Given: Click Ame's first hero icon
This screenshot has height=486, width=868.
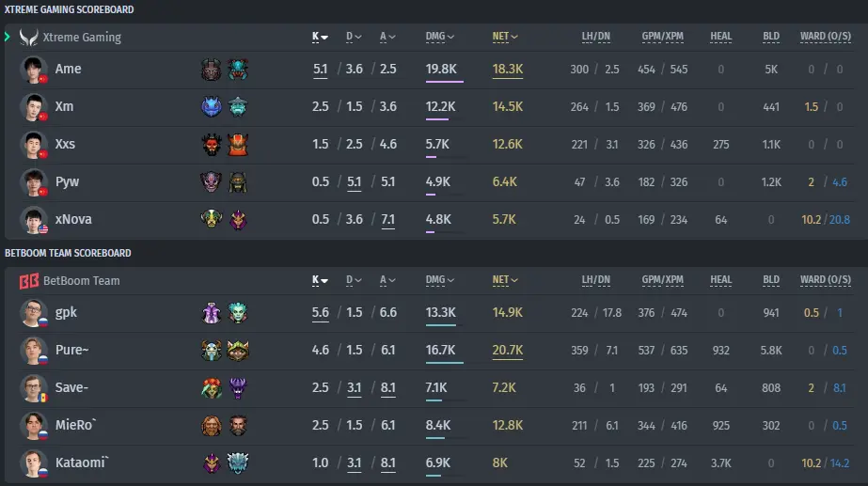Looking at the screenshot, I should coord(211,70).
